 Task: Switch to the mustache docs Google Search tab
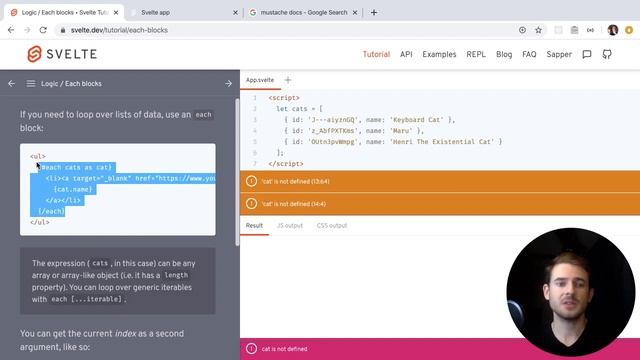tap(303, 13)
